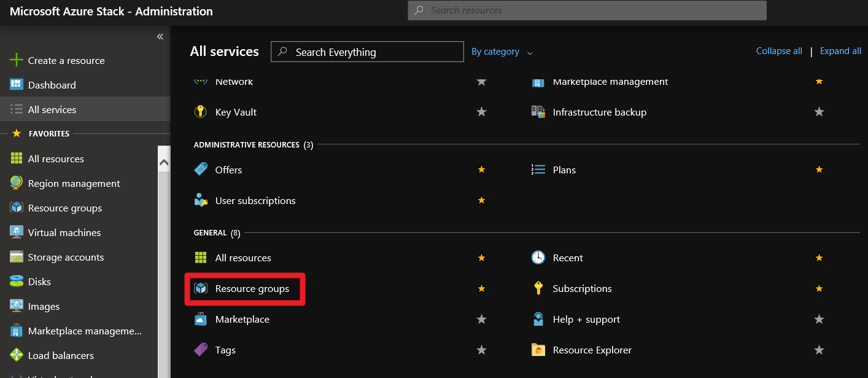Select Disks icon in the sidebar
Screen dimensions: 868x378
(17, 282)
